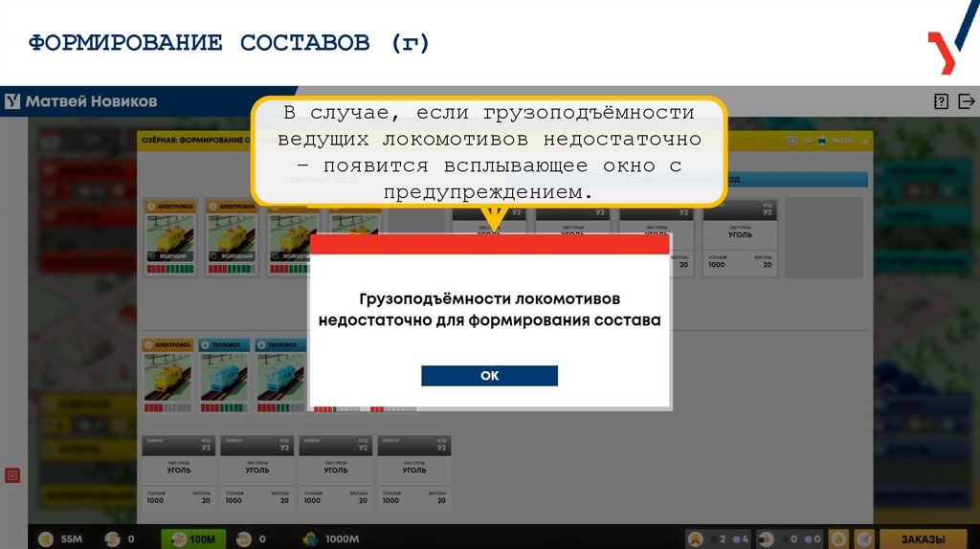Click the character icon beside 1000M
The image size is (980, 549).
coord(310,539)
